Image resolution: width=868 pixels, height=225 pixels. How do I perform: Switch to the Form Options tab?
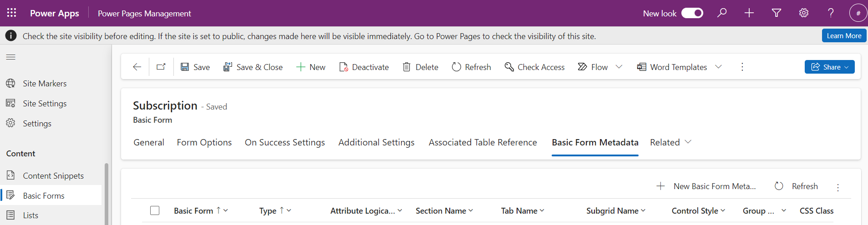pos(204,142)
